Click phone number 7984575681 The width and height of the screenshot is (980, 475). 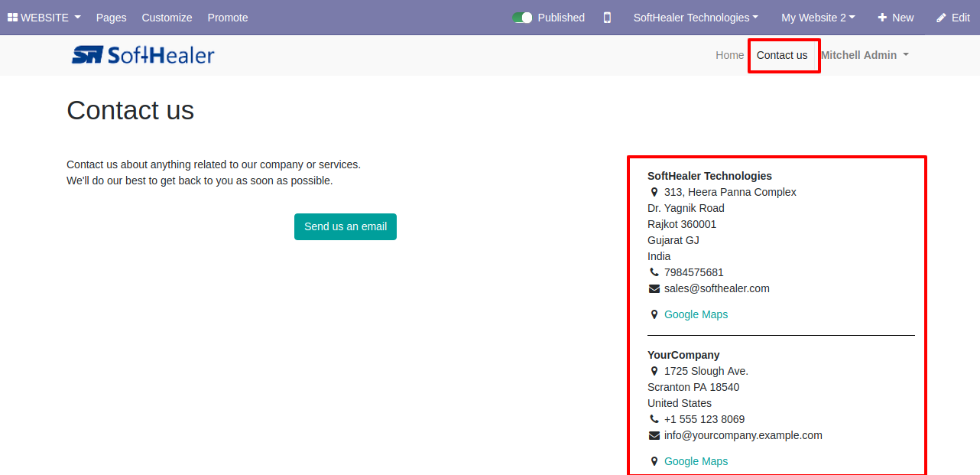tap(694, 272)
